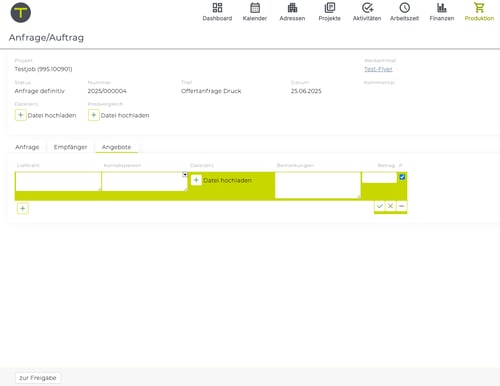Click status value Anfrage definitiv
Viewport: 500px width, 386px height.
(40, 91)
